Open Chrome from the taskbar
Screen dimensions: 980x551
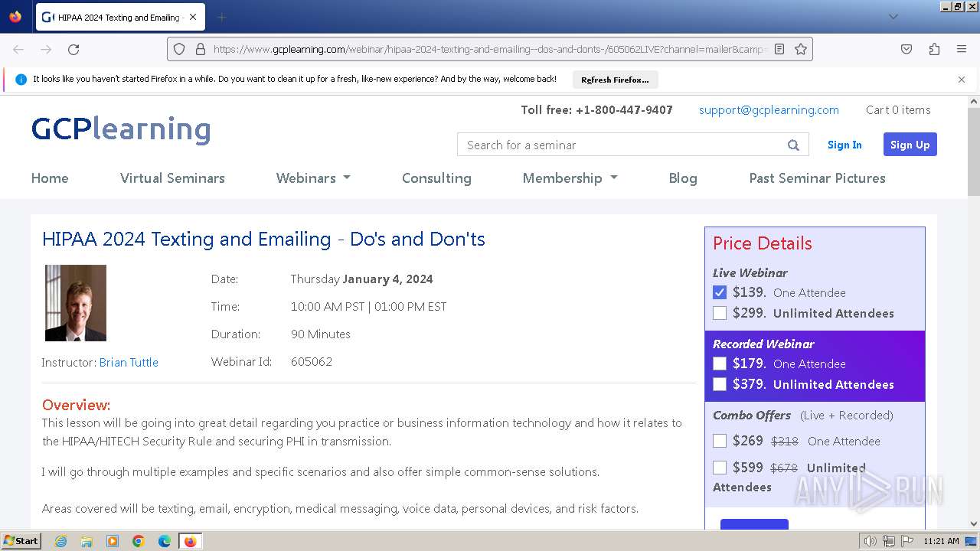pos(139,541)
